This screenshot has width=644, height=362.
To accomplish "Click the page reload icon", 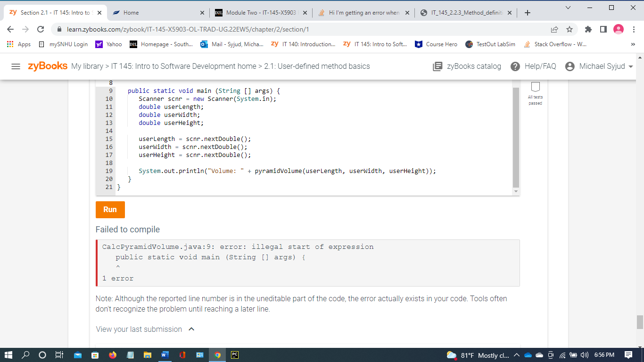I will click(40, 29).
